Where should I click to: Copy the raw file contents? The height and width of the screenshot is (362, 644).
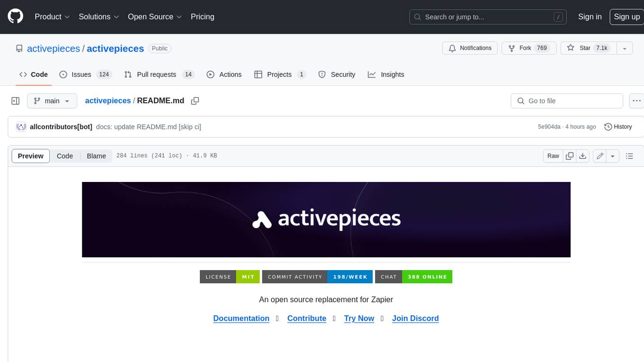click(570, 156)
